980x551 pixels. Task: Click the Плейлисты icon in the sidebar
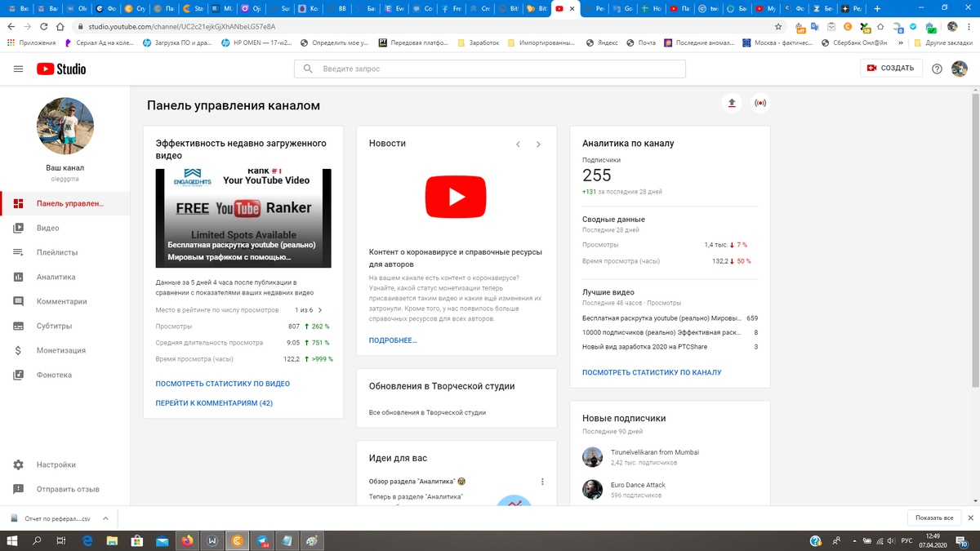pyautogui.click(x=18, y=252)
